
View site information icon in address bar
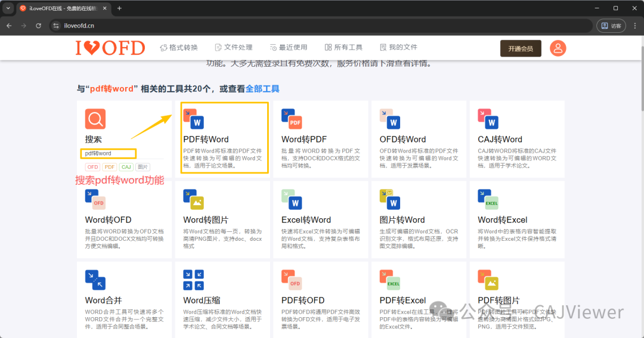[x=56, y=26]
